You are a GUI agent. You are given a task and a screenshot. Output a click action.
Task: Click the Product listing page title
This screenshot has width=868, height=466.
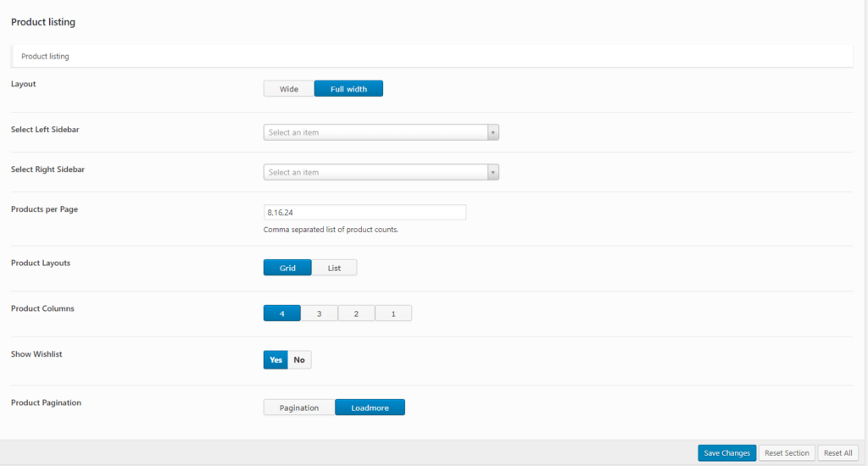click(x=43, y=22)
